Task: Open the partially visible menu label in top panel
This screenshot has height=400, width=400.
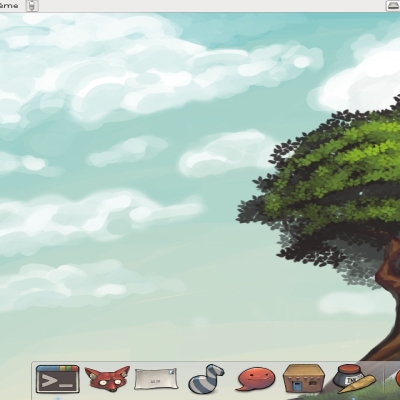Action: (9, 6)
